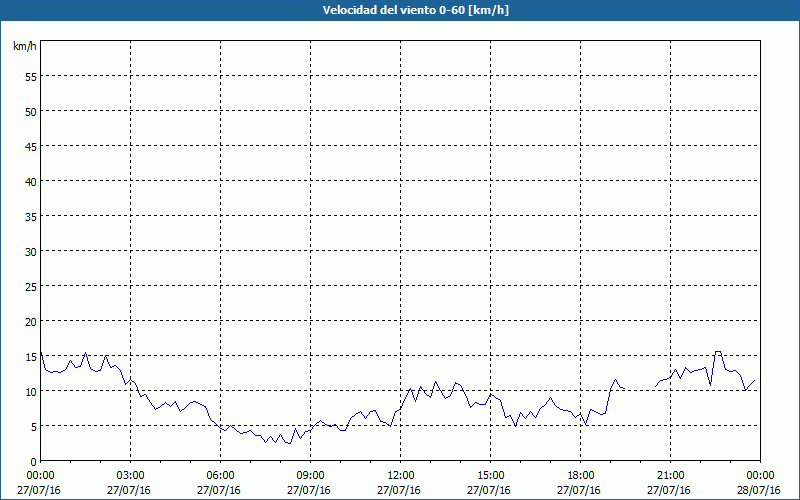Click the wind curve start at 00:00

coord(41,353)
